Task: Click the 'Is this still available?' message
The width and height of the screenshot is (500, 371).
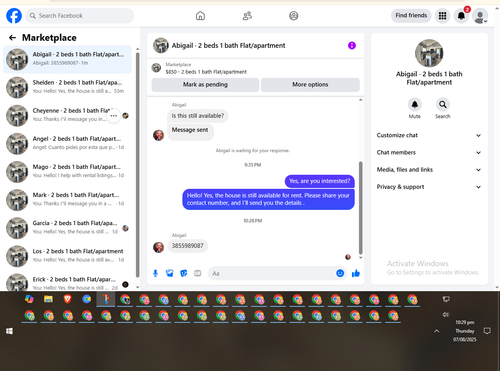Action: click(x=198, y=116)
